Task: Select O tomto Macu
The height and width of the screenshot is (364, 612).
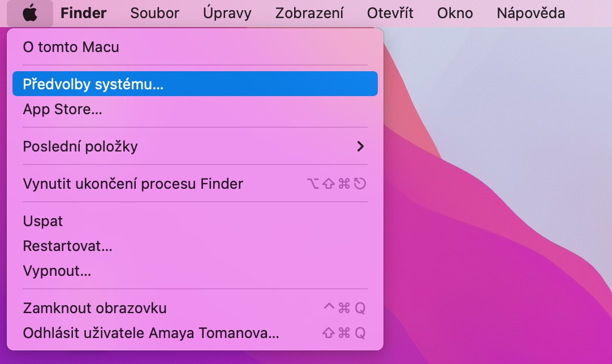Action: (71, 47)
